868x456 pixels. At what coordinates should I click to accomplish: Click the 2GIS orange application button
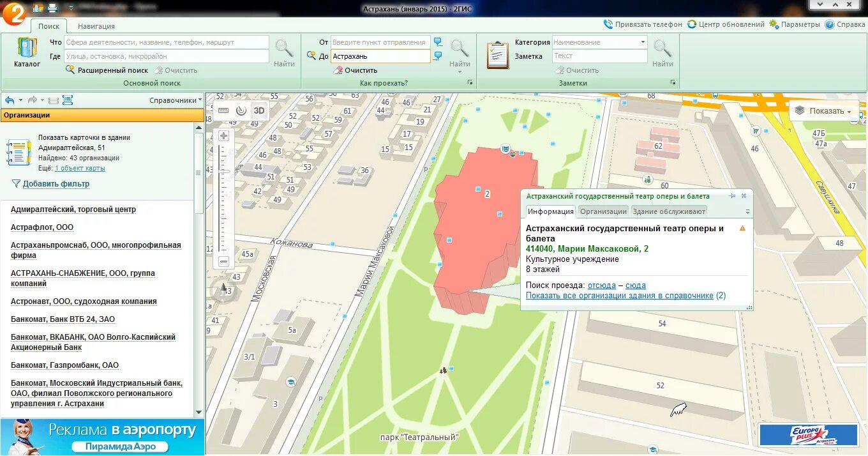click(13, 13)
